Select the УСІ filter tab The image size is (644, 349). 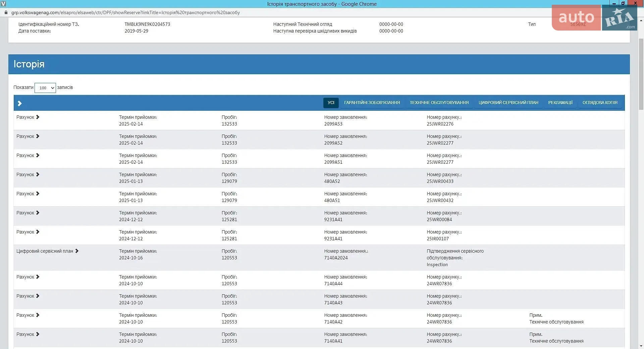click(331, 103)
